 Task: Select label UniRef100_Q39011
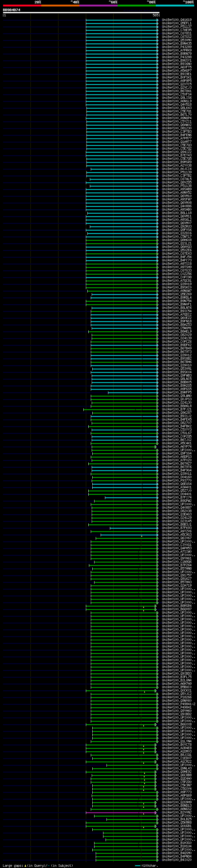coord(176,474)
